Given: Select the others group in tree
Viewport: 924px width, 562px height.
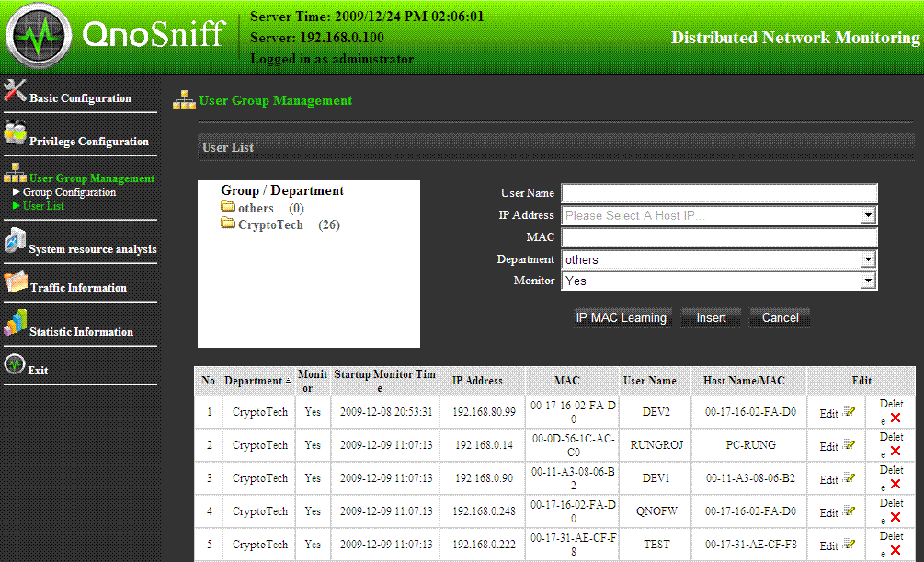Looking at the screenshot, I should click(256, 208).
